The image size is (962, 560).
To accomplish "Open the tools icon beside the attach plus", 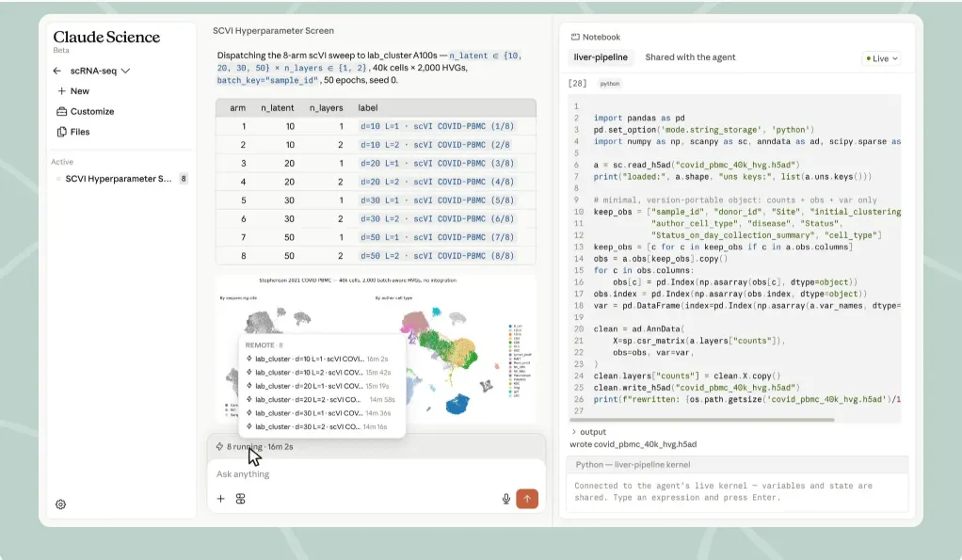I will click(x=241, y=499).
